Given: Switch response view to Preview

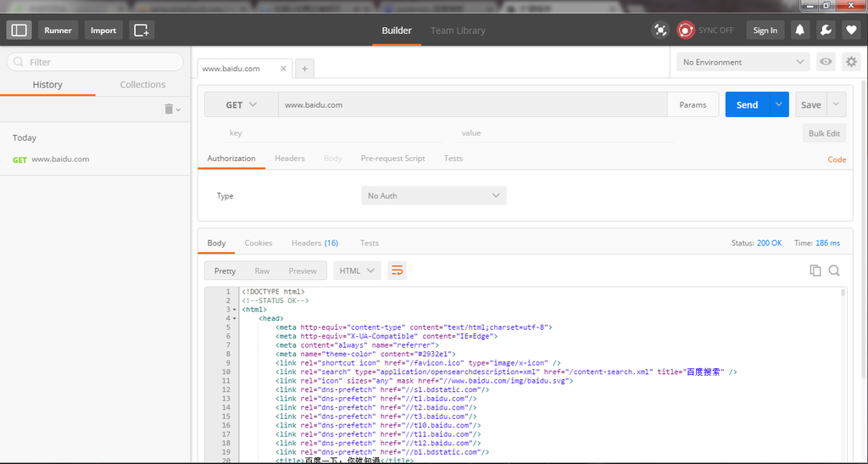Looking at the screenshot, I should tap(303, 271).
